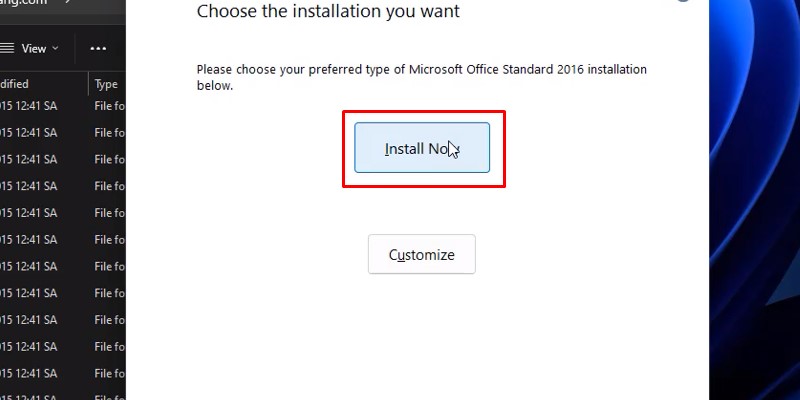Click the Customize installation button
Image resolution: width=800 pixels, height=400 pixels.
point(422,254)
